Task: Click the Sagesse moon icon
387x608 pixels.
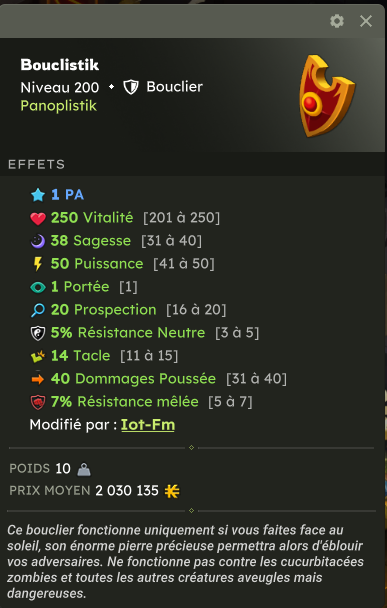Action: 38,241
